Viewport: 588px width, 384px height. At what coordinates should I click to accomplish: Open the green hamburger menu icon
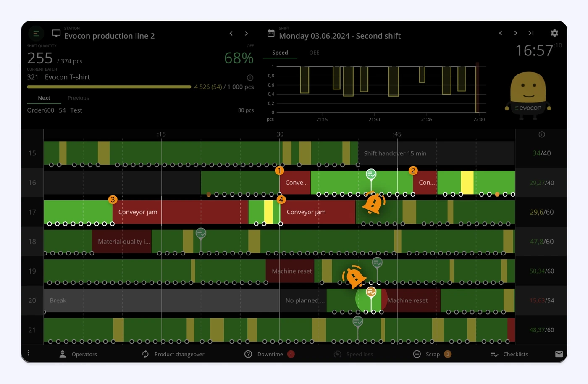pos(36,33)
